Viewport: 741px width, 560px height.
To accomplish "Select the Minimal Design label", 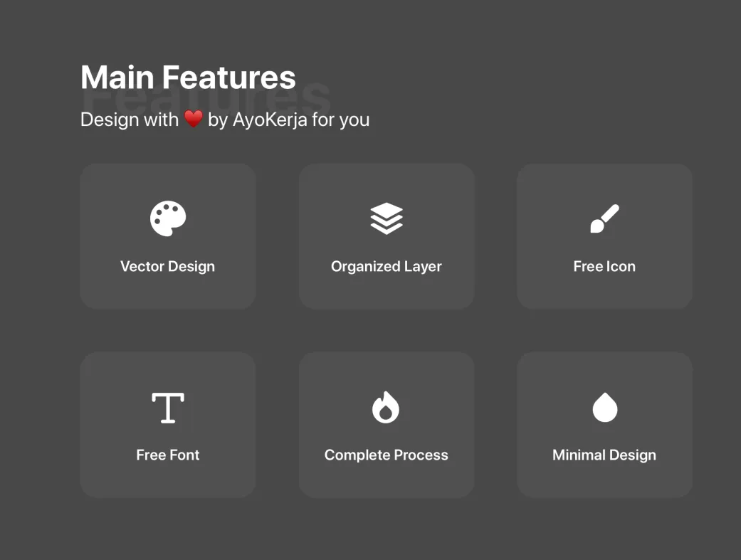I will (604, 455).
